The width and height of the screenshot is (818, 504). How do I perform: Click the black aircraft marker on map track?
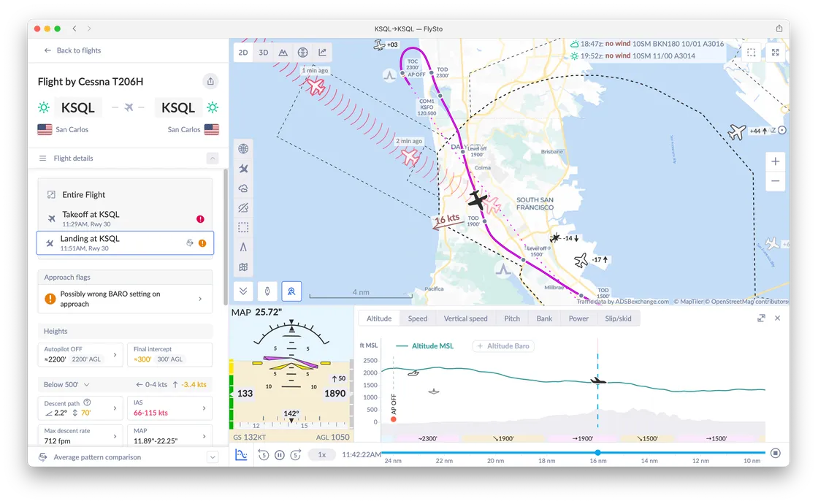coord(477,199)
